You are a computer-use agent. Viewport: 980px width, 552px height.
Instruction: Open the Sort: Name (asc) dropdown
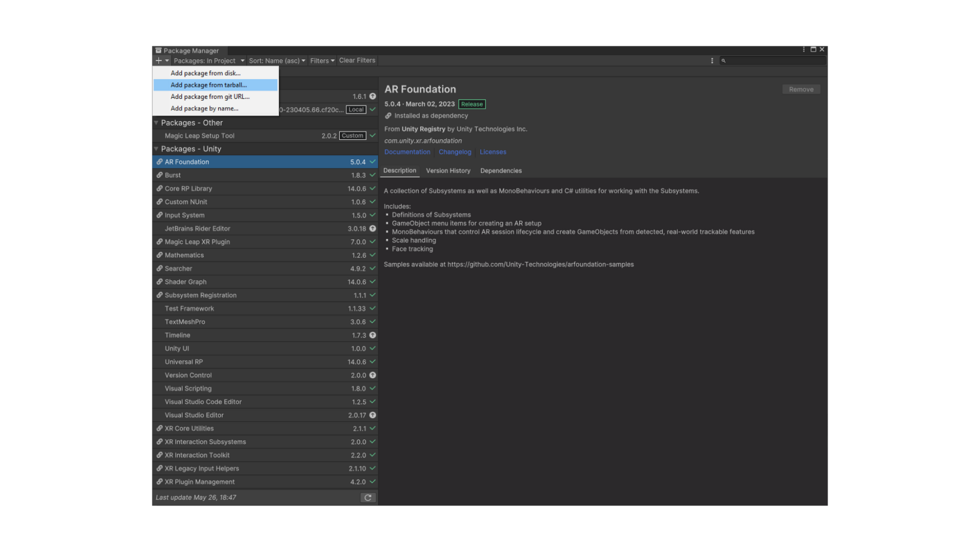click(x=277, y=60)
